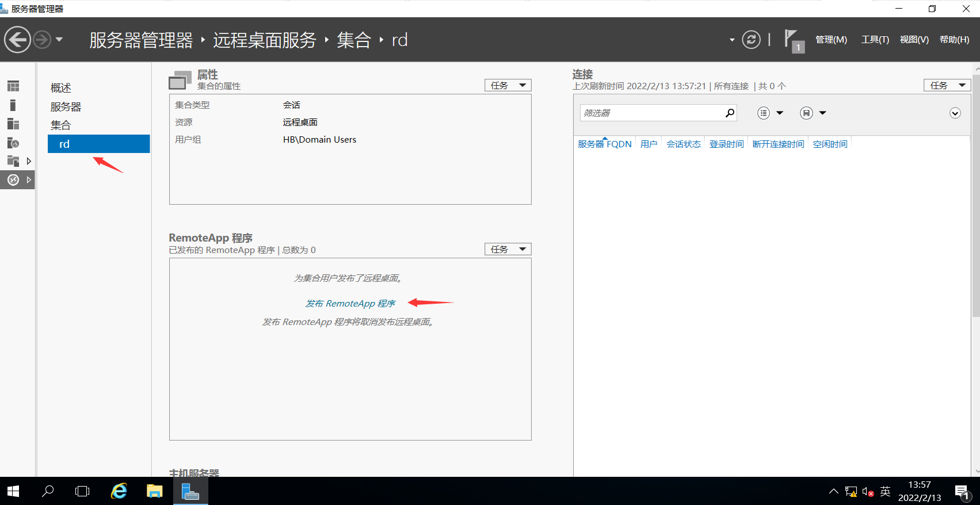Click the muted volume icon in tray
This screenshot has width=980, height=505.
(x=868, y=492)
